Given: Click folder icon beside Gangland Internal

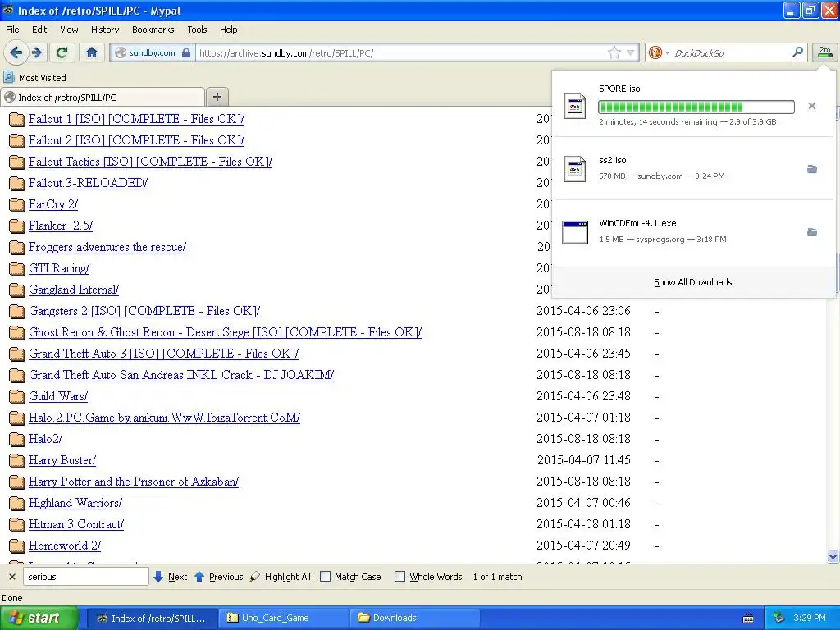Looking at the screenshot, I should point(17,290).
